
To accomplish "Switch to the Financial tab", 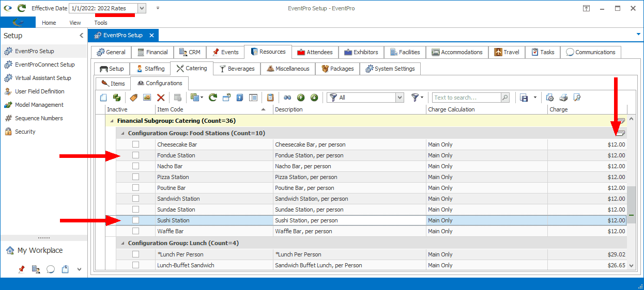I will pyautogui.click(x=152, y=52).
